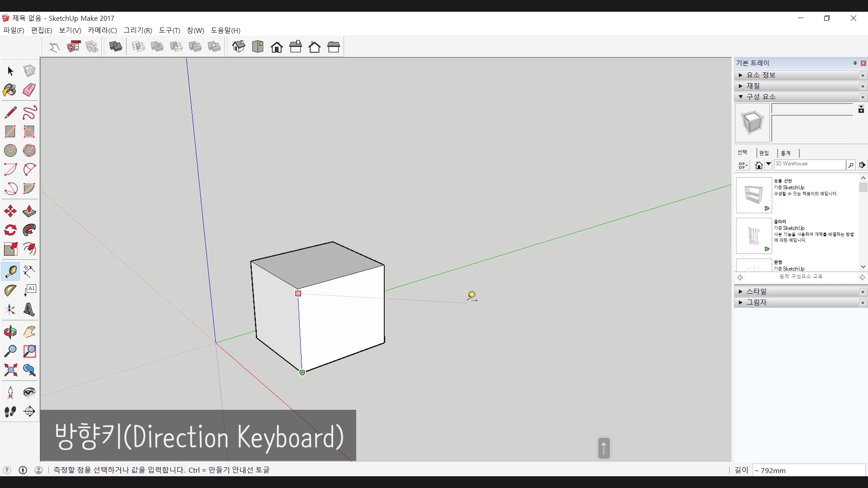Select the Paint Bucket tool
Screen dimensions: 868x488
[x=10, y=90]
